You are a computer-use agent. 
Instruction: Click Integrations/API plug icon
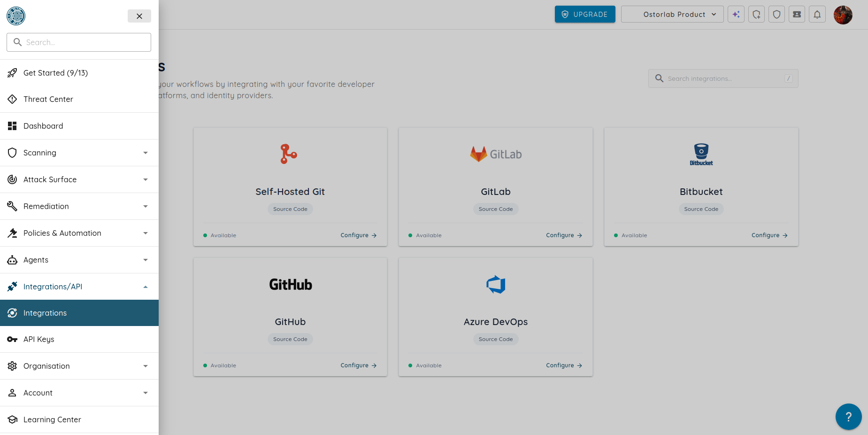click(12, 287)
